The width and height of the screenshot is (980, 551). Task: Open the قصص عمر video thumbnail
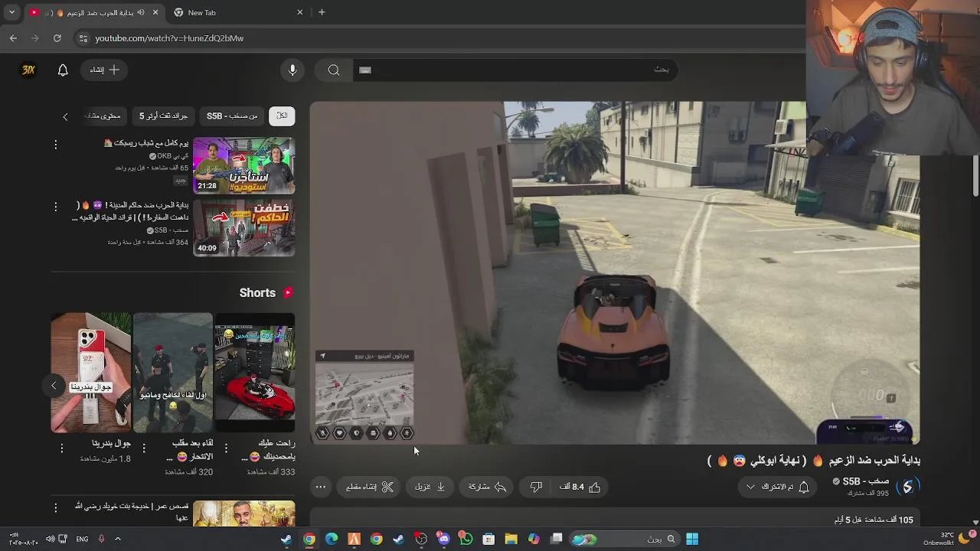pos(243,514)
